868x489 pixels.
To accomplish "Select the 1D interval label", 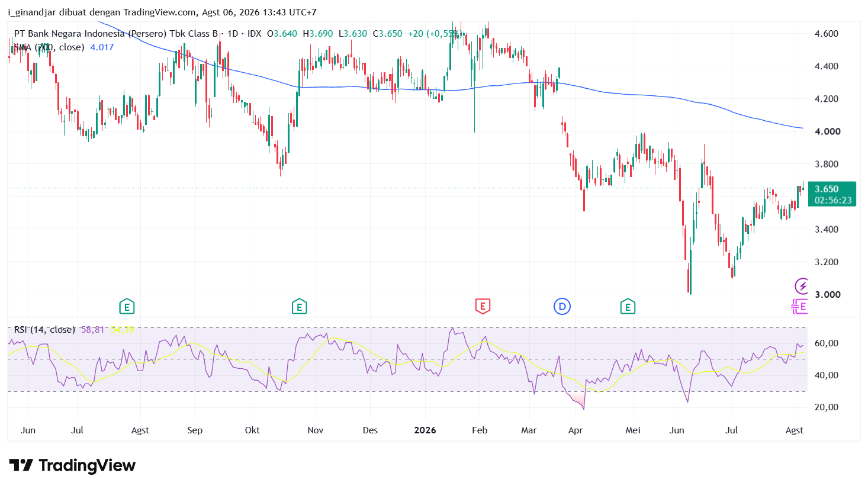I will click(233, 34).
